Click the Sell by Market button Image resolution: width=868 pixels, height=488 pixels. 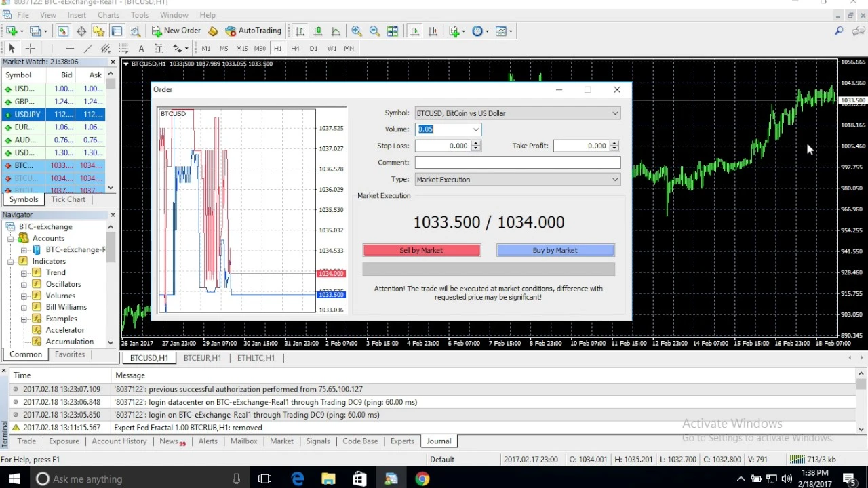click(421, 251)
